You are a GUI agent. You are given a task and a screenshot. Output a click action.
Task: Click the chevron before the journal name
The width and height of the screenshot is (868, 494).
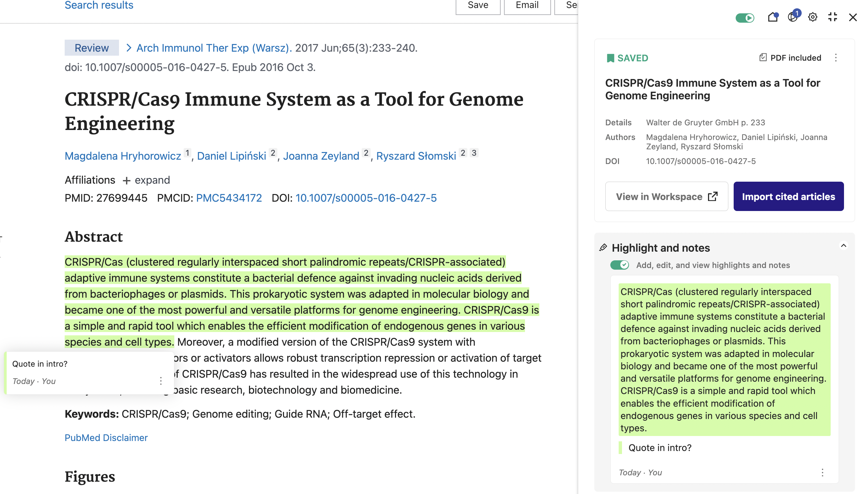[129, 48]
